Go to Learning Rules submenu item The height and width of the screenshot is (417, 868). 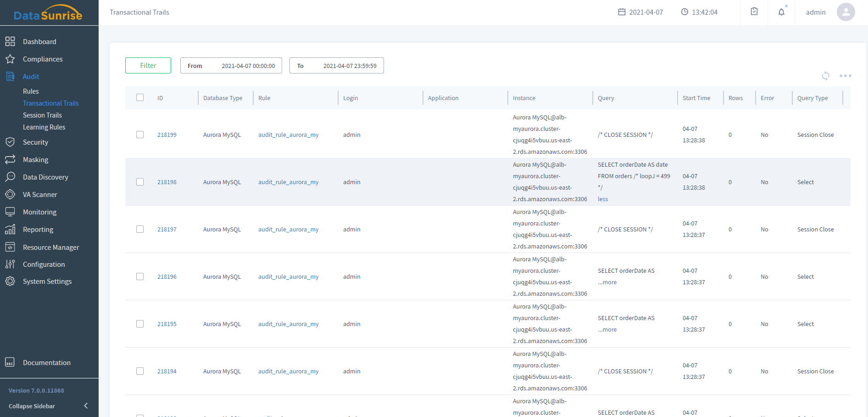tap(44, 127)
